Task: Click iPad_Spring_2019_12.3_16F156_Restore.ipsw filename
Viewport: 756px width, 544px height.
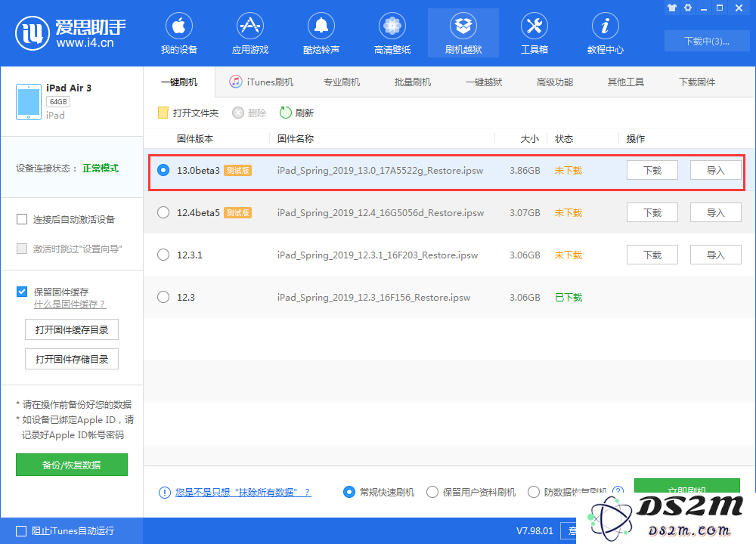Action: pos(373,297)
